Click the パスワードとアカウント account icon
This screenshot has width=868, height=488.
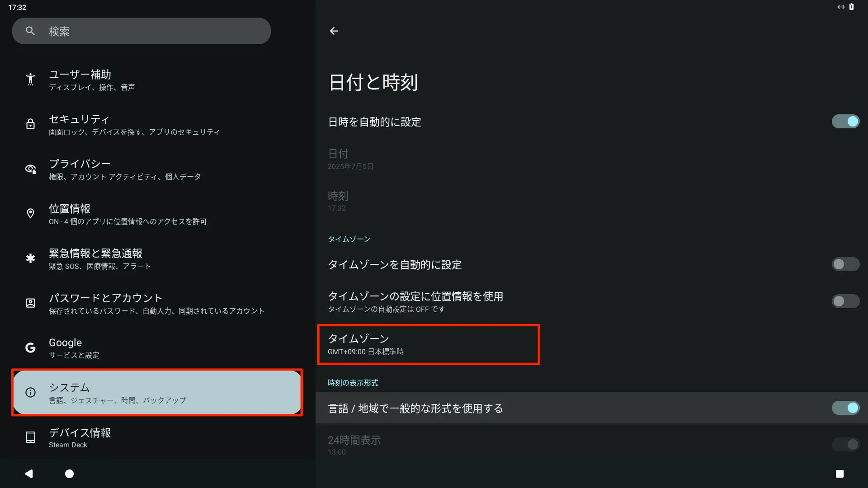coord(30,303)
